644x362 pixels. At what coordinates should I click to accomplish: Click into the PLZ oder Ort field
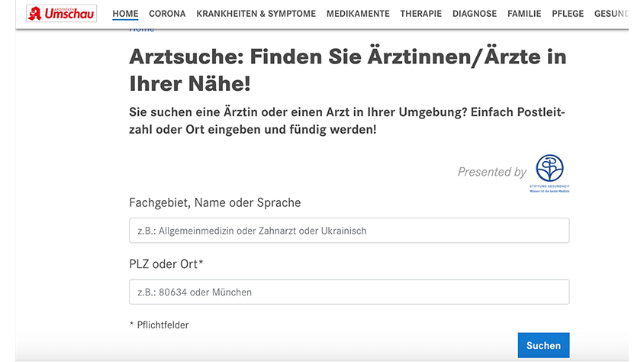click(349, 292)
